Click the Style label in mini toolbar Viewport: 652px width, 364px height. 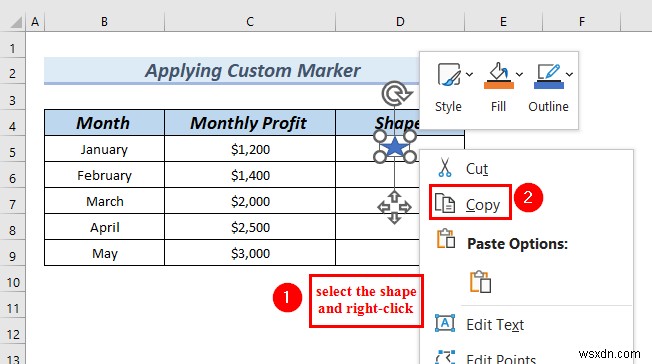[x=448, y=106]
